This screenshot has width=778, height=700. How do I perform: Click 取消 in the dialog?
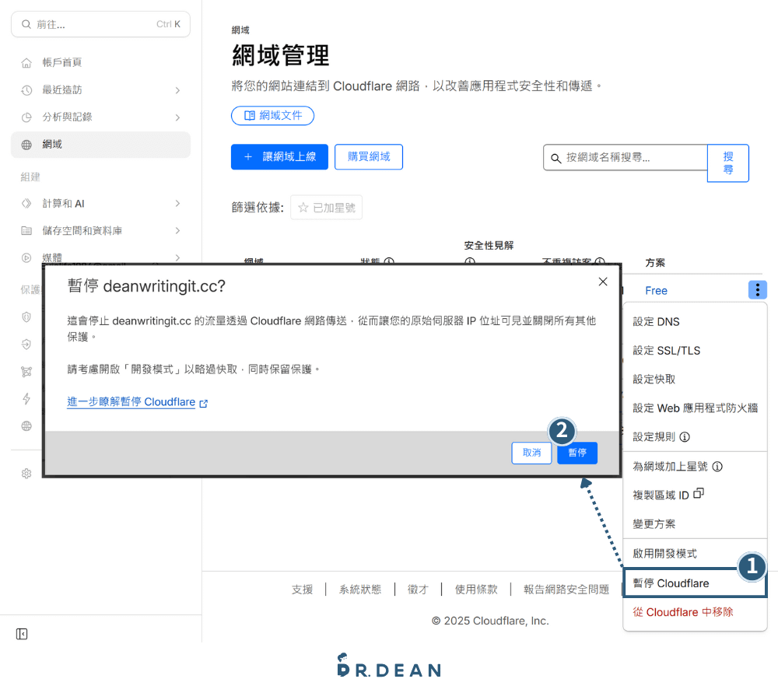point(531,453)
